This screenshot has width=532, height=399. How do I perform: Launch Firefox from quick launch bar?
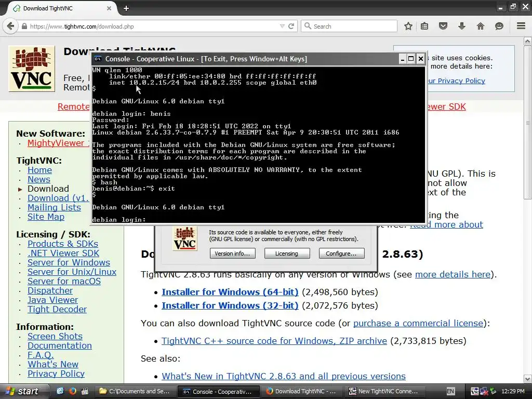click(x=72, y=391)
